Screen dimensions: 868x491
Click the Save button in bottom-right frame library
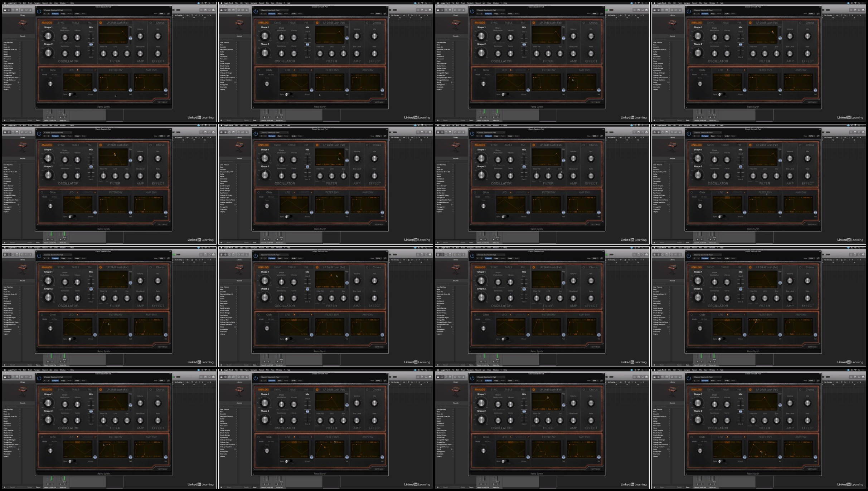[688, 487]
